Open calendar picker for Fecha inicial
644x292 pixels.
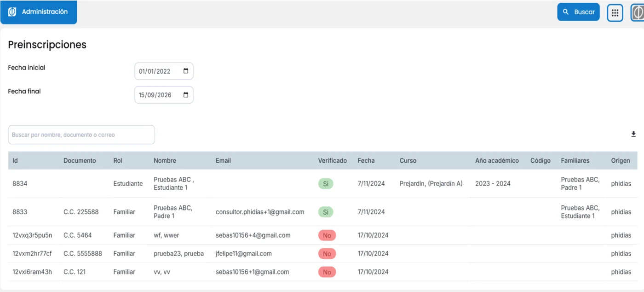coord(186,71)
